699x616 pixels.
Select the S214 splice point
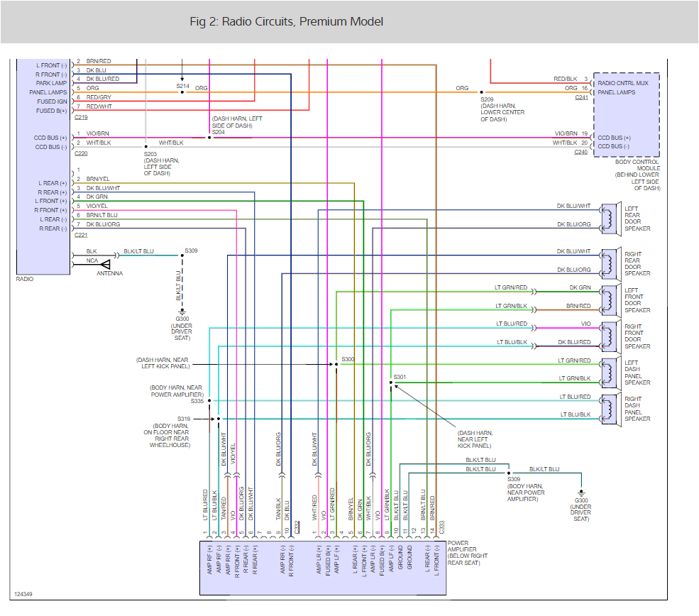pyautogui.click(x=182, y=92)
